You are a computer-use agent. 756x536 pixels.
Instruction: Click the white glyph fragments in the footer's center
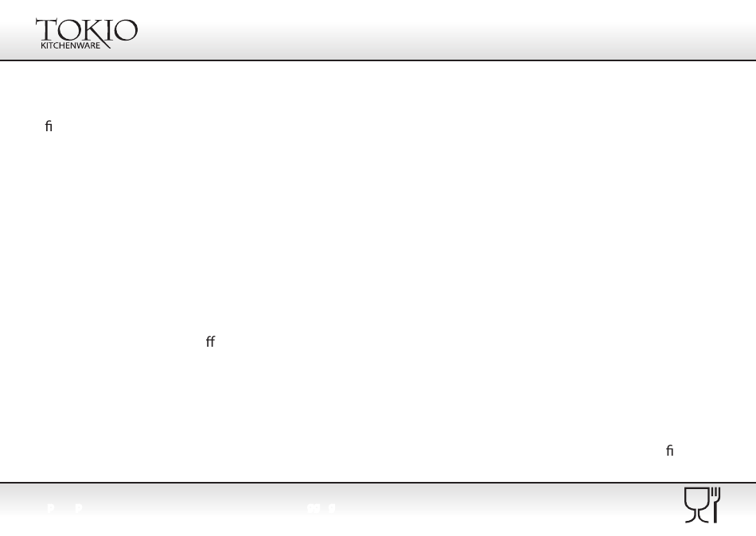coord(321,508)
